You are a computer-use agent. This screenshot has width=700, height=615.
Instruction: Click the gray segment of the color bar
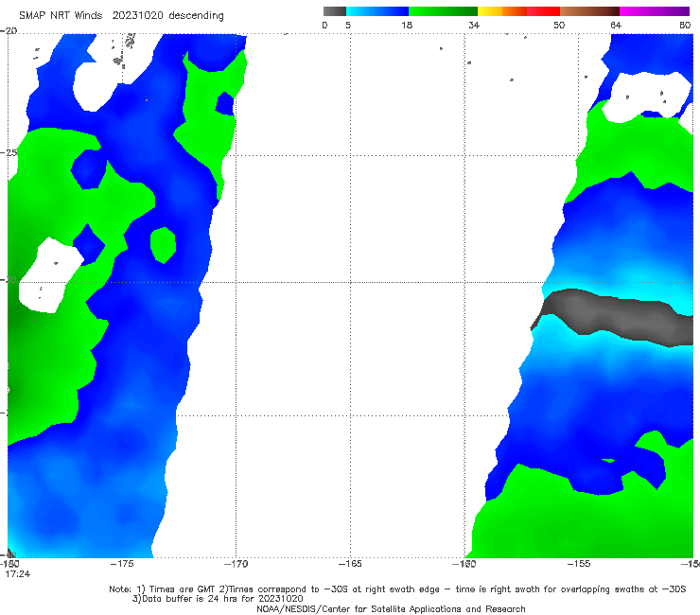click(335, 11)
